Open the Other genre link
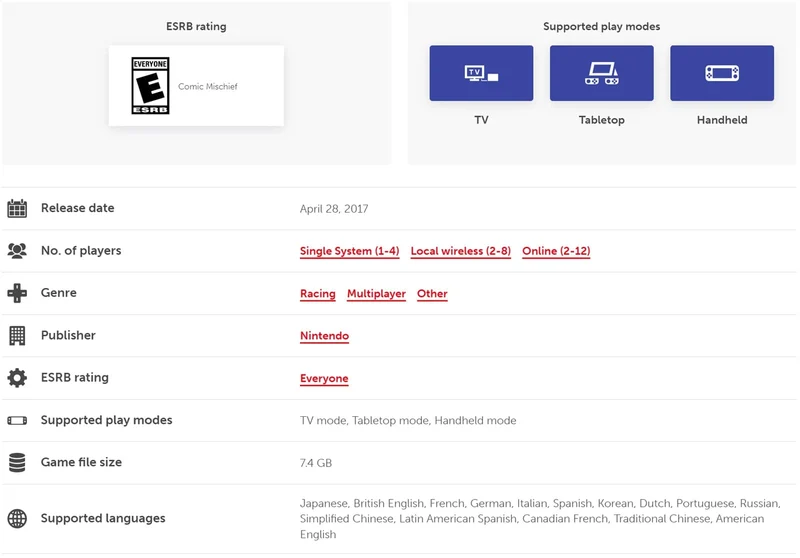Screen dimensions: 800x558 click(432, 294)
